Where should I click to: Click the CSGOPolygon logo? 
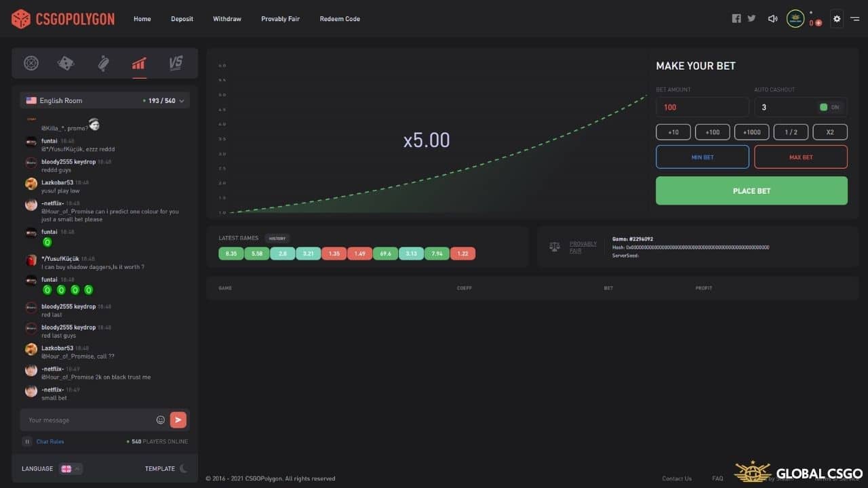point(63,19)
